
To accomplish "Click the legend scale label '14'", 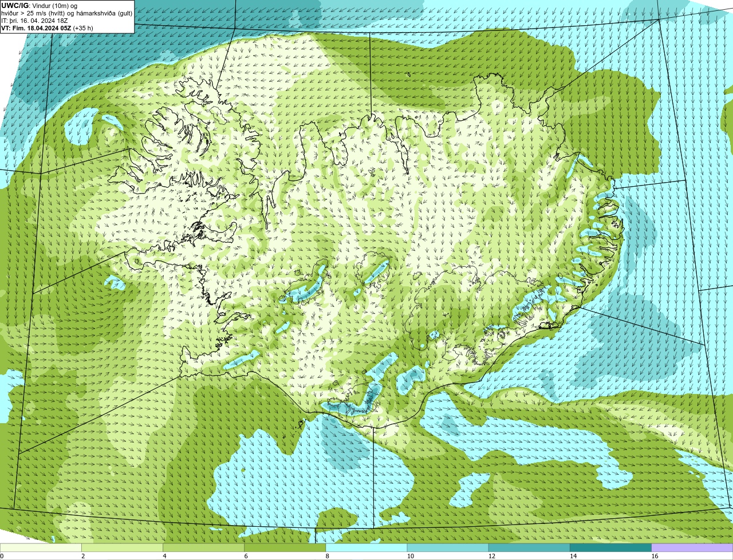I will pyautogui.click(x=573, y=556).
